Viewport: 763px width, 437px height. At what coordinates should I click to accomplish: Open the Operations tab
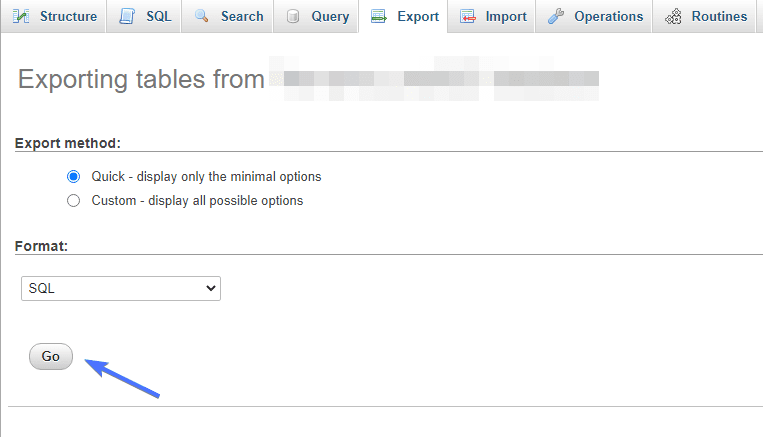(594, 17)
